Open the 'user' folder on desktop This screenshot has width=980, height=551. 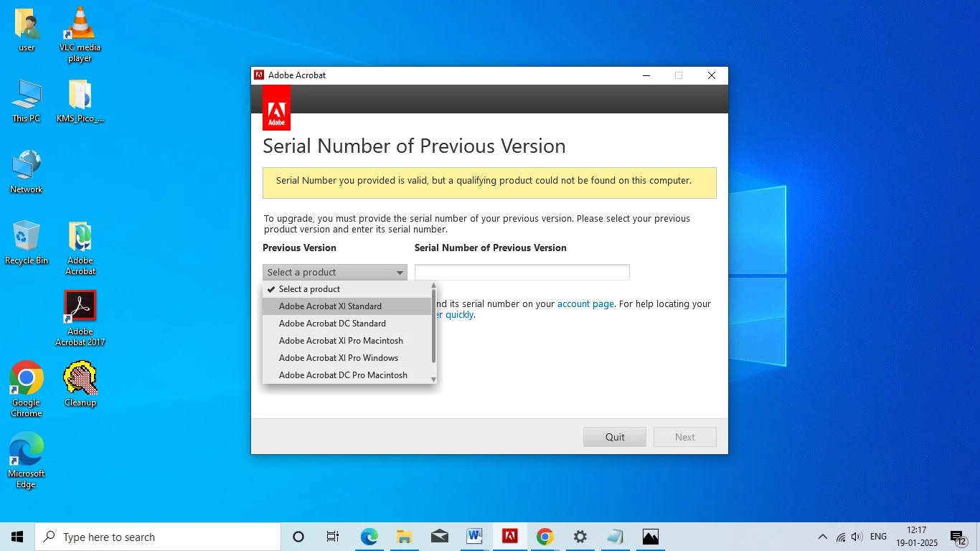(27, 30)
